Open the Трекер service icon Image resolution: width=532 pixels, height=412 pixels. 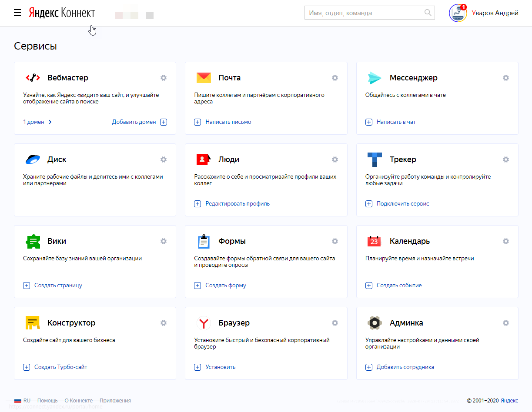pos(375,159)
